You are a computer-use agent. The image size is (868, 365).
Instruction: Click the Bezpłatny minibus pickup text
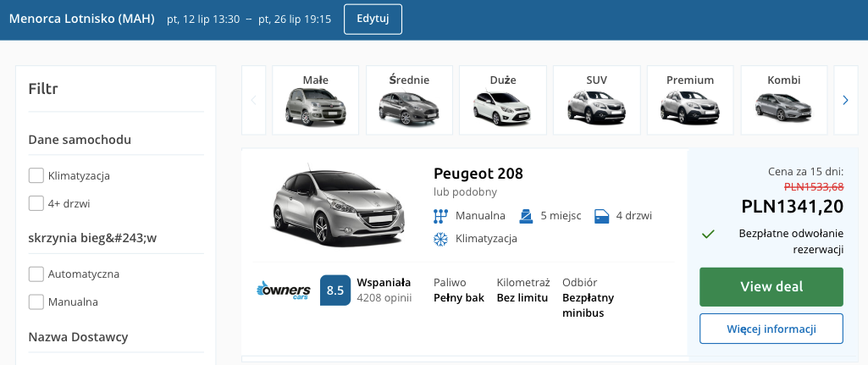click(x=588, y=305)
